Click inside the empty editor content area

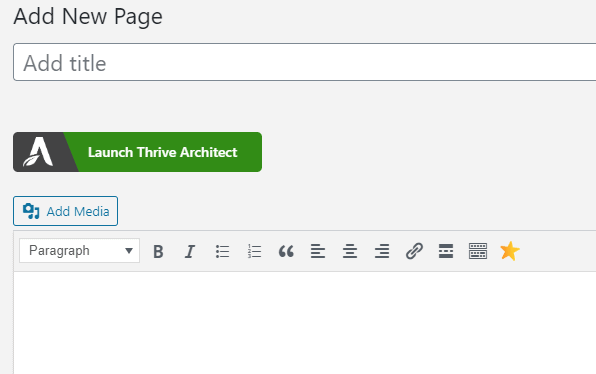click(x=305, y=323)
